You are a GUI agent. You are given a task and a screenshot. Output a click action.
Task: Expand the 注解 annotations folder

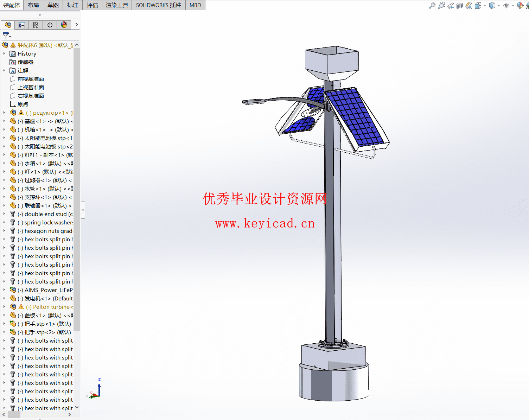4,70
